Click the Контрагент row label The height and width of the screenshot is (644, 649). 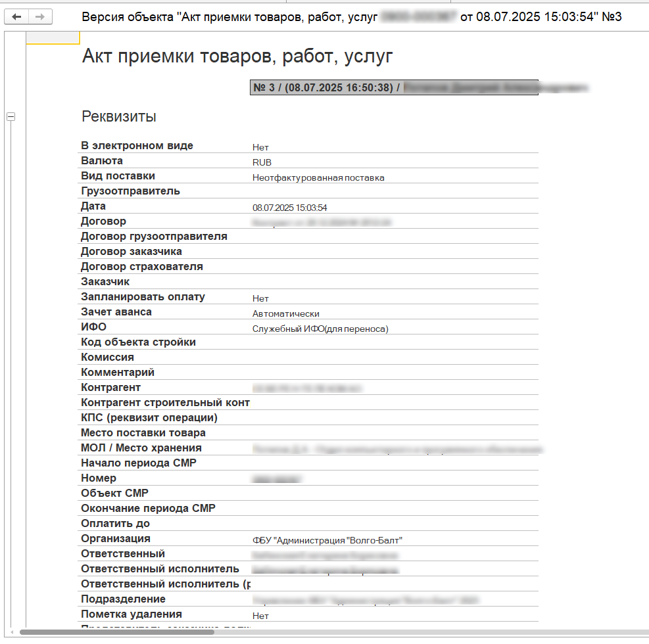(110, 388)
